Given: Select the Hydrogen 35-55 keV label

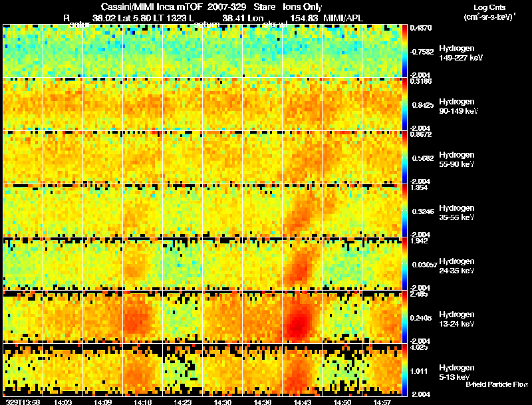Looking at the screenshot, I should pos(457,213).
